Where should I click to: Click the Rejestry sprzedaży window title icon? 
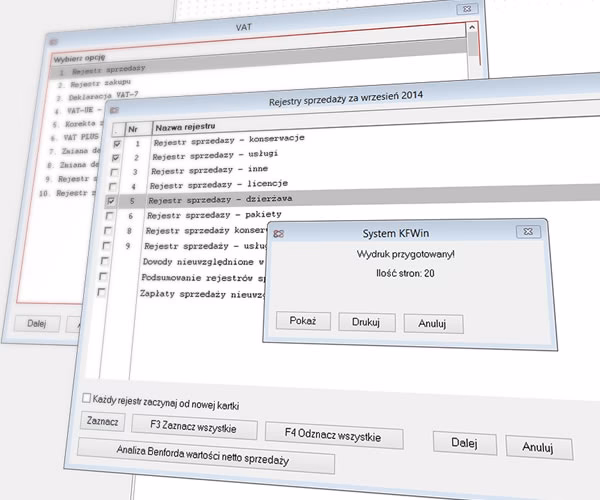pyautogui.click(x=115, y=109)
